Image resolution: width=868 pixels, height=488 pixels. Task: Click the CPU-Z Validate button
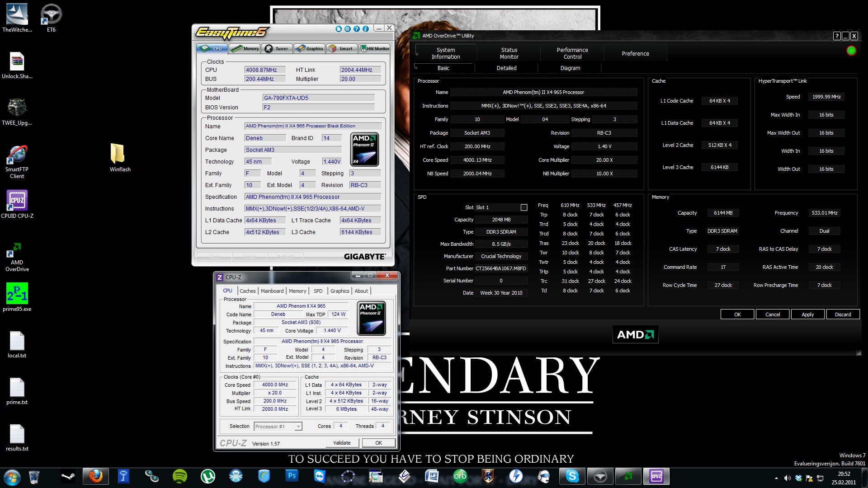tap(342, 443)
